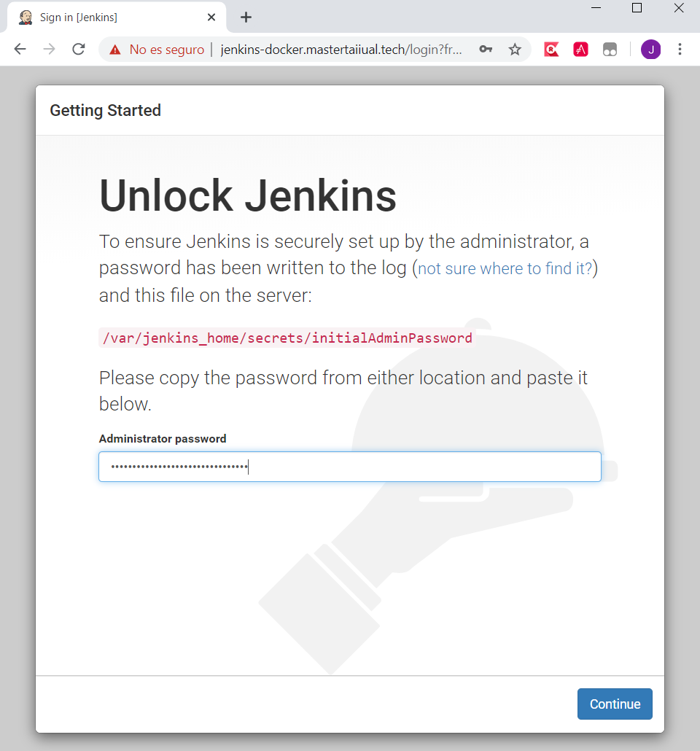Open Chrome's three-dot menu
This screenshot has height=751, width=700.
tap(680, 50)
